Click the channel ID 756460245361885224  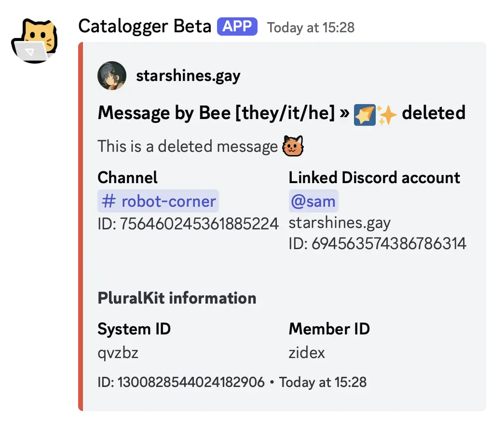click(188, 224)
